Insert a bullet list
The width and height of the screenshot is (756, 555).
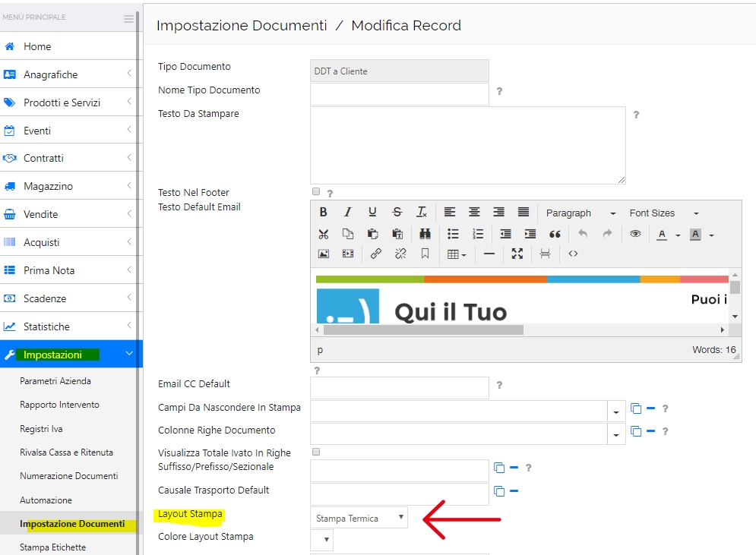pyautogui.click(x=453, y=234)
